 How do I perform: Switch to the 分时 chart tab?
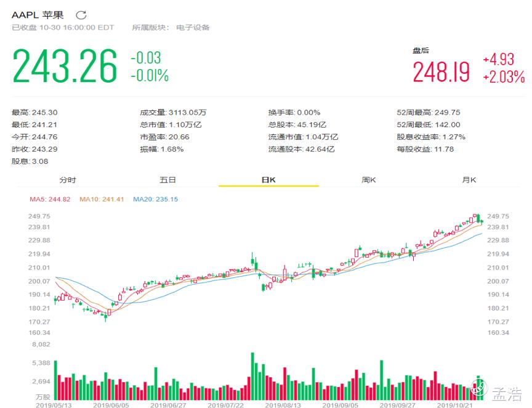(x=68, y=180)
